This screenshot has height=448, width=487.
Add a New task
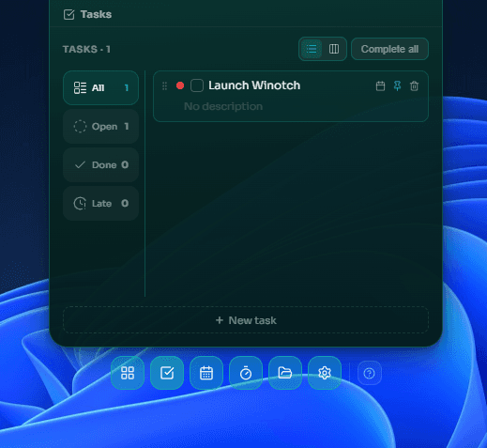(246, 320)
